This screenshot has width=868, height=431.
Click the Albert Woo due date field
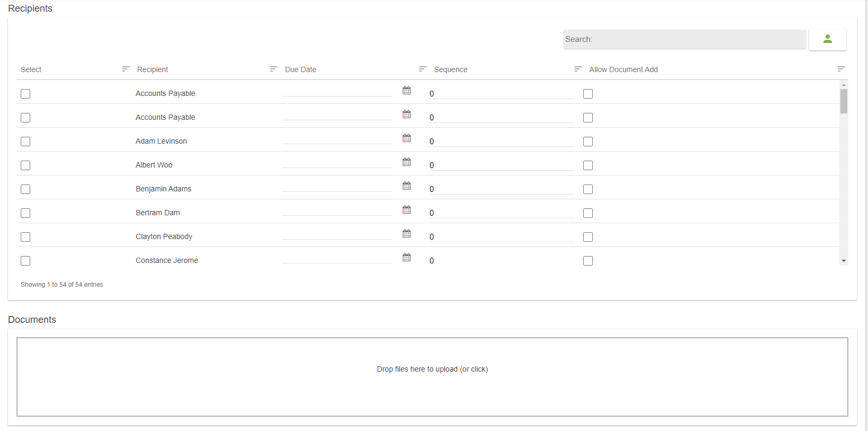tap(337, 162)
